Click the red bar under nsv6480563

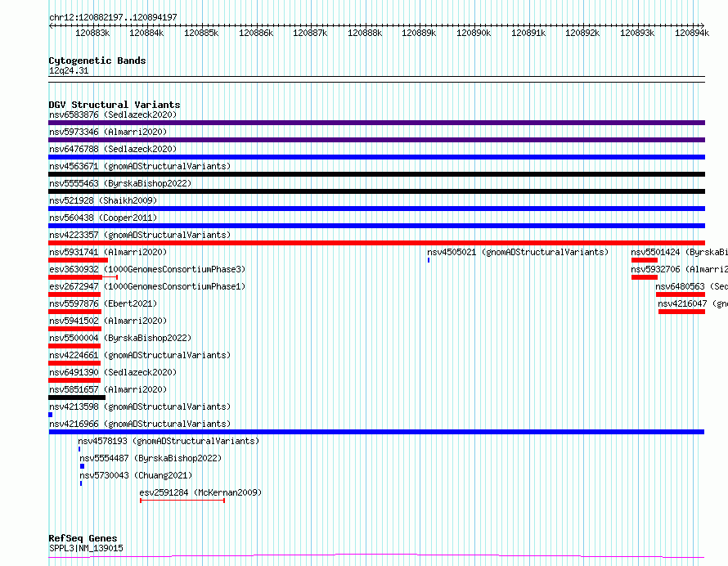(681, 294)
